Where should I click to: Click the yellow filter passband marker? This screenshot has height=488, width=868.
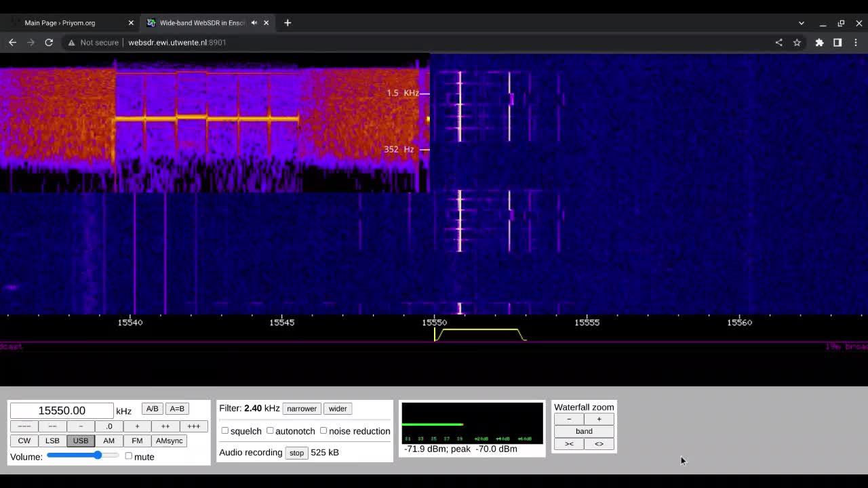pos(480,334)
